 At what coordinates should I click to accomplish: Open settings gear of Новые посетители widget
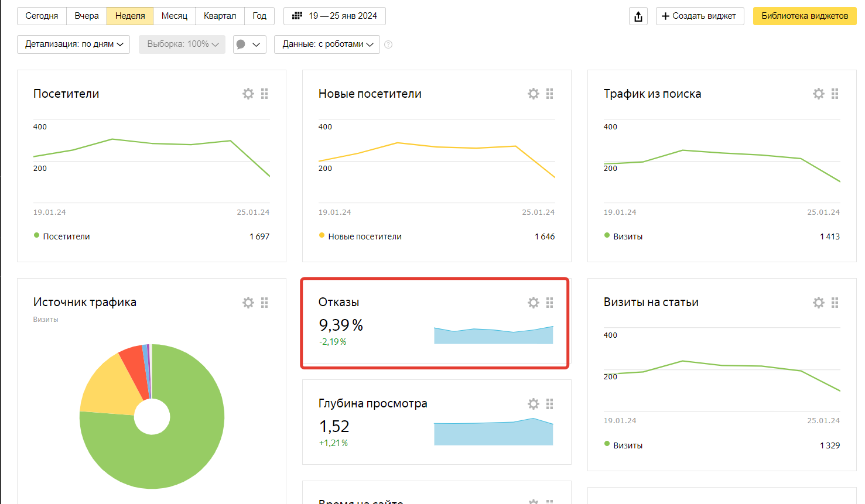534,94
